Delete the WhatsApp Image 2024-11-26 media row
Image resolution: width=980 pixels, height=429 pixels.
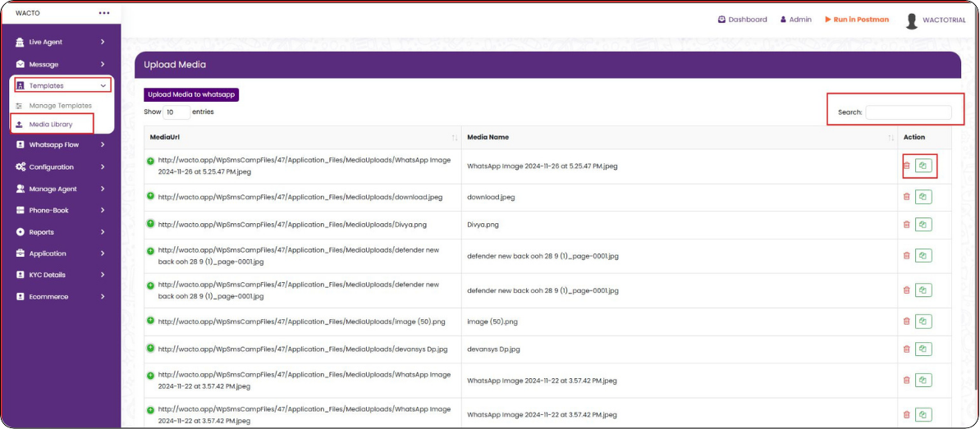pos(906,166)
